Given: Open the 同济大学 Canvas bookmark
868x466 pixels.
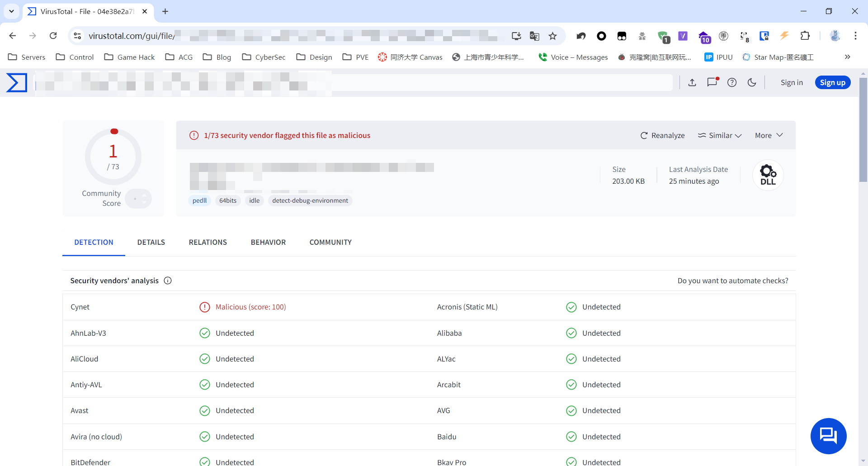Looking at the screenshot, I should point(410,57).
